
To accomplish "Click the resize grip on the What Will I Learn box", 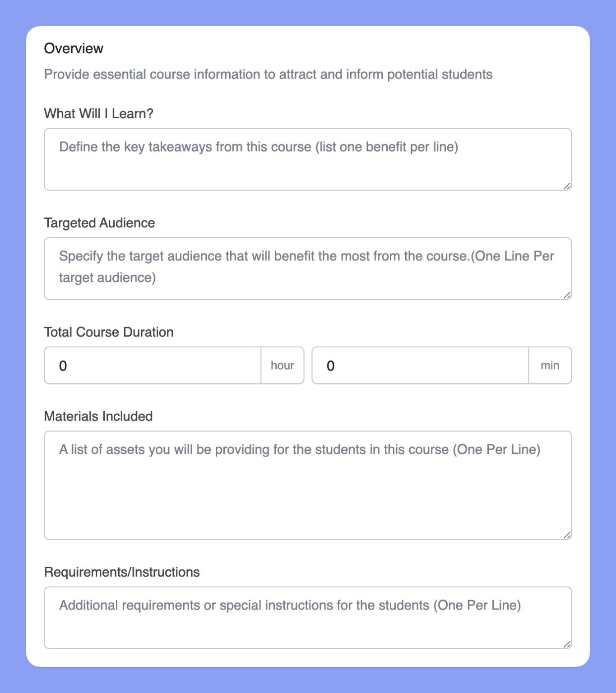I will pyautogui.click(x=568, y=186).
